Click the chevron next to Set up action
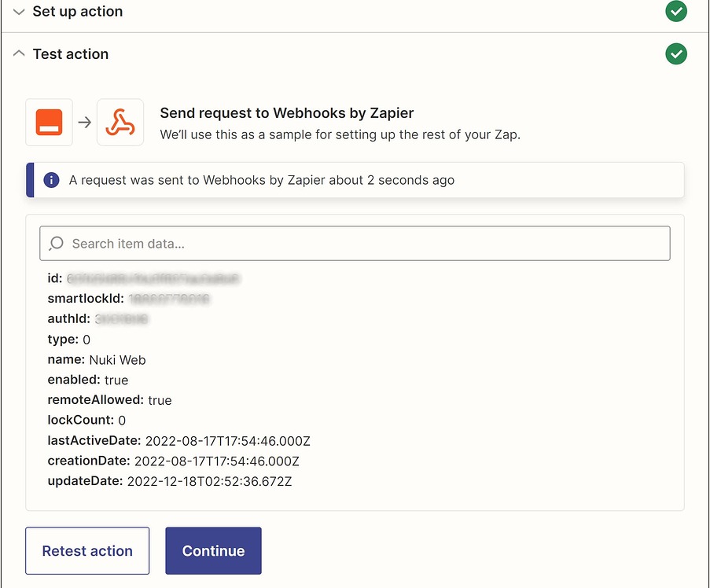 click(18, 11)
